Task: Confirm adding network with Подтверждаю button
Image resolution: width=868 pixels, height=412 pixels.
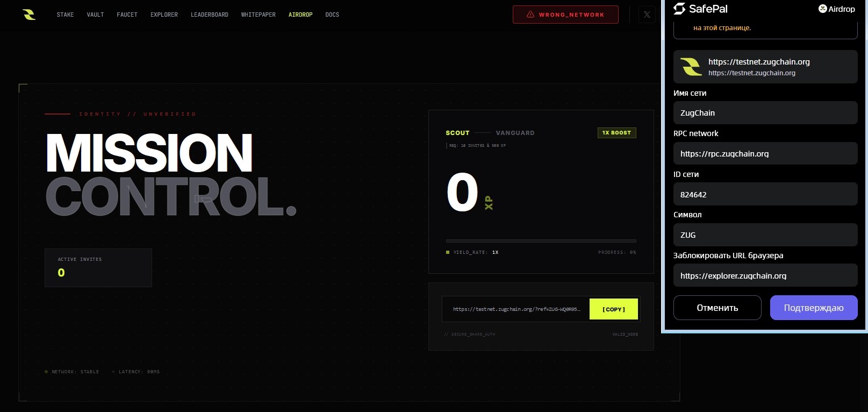Action: pyautogui.click(x=813, y=308)
